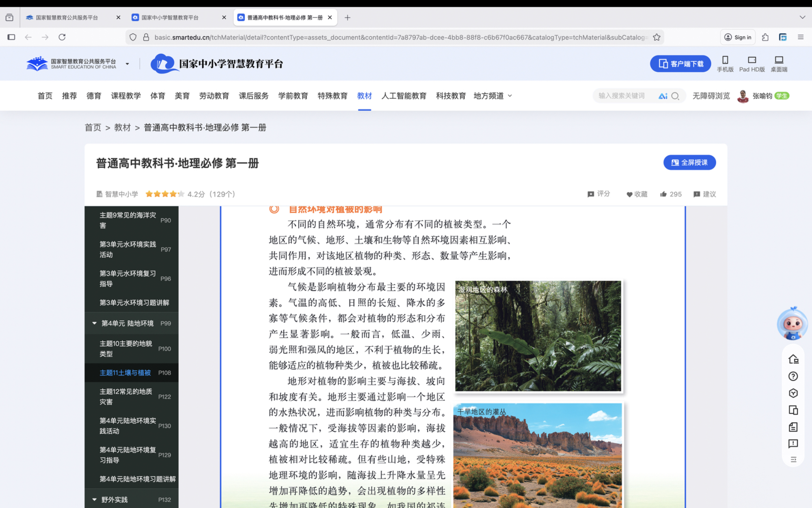Select 主题12常见的地质灾害 in the catalog
Viewport: 812px width, 508px height.
point(126,397)
